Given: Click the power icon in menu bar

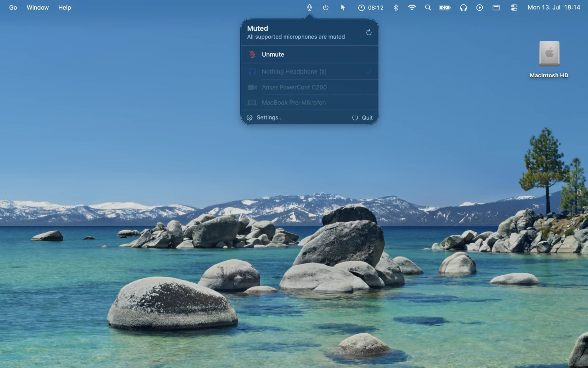Looking at the screenshot, I should [326, 8].
